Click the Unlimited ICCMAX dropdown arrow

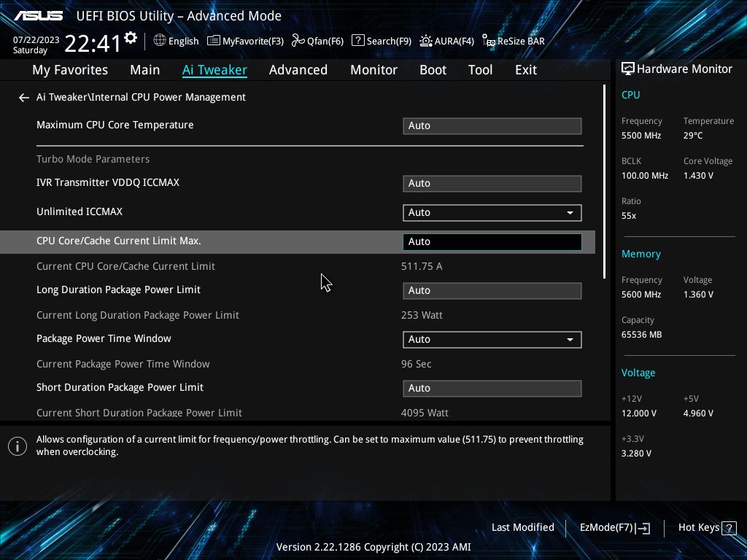click(570, 213)
